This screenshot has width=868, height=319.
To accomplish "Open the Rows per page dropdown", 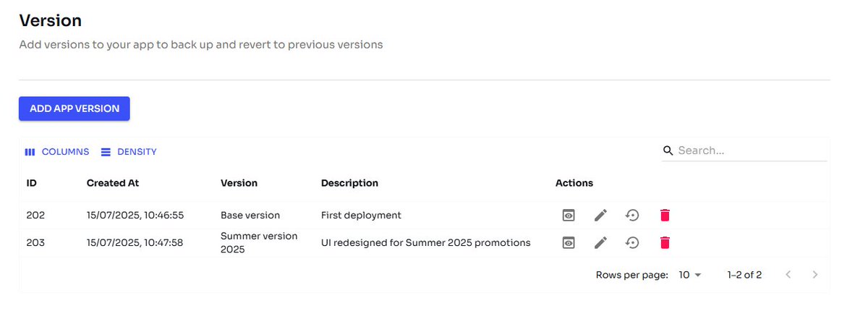I will click(690, 275).
